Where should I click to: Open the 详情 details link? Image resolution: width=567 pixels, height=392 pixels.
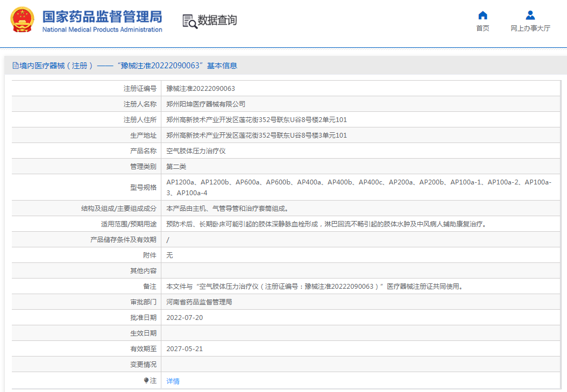(x=173, y=381)
